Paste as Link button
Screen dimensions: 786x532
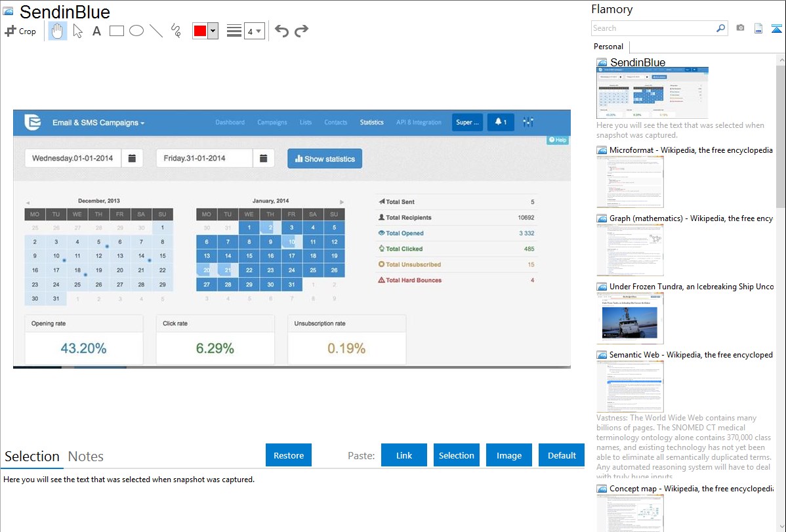[x=404, y=455]
